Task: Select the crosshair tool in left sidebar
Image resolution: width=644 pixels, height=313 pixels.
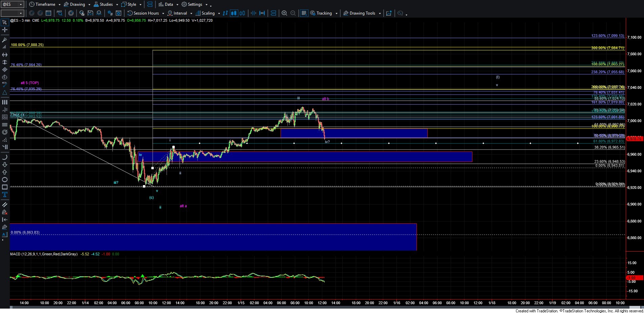Action: pyautogui.click(x=4, y=30)
